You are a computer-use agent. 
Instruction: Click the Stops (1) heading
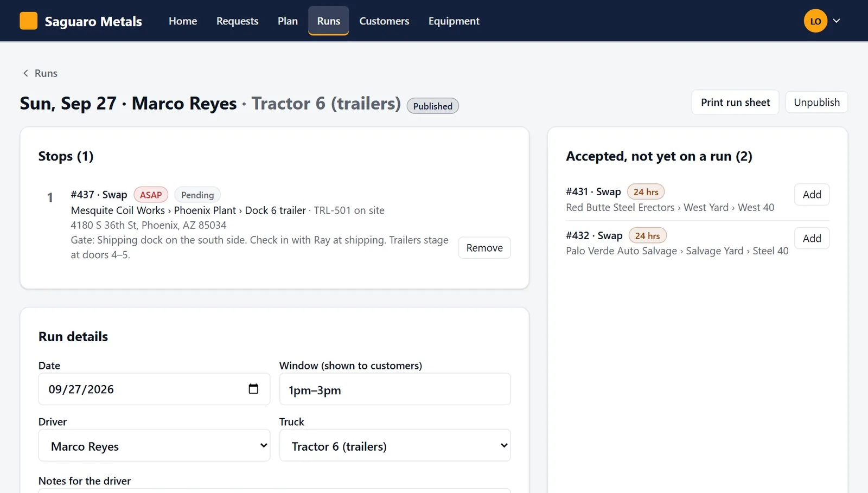click(x=66, y=156)
